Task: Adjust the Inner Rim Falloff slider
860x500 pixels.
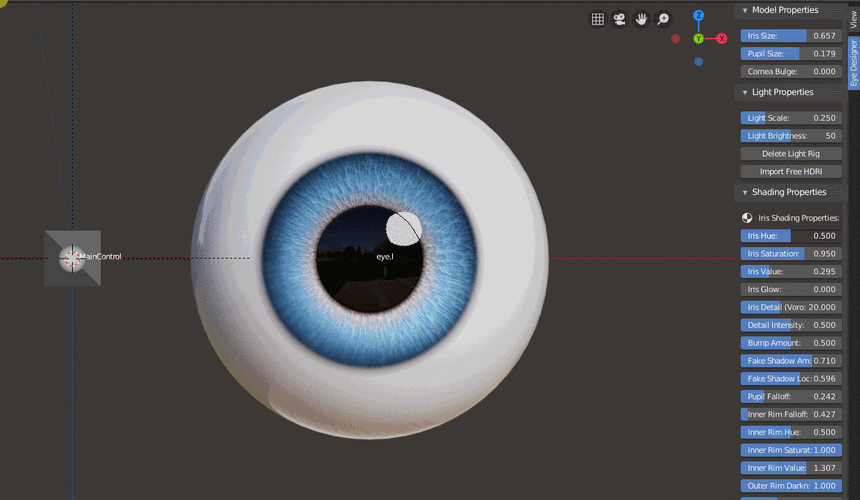Action: point(791,414)
